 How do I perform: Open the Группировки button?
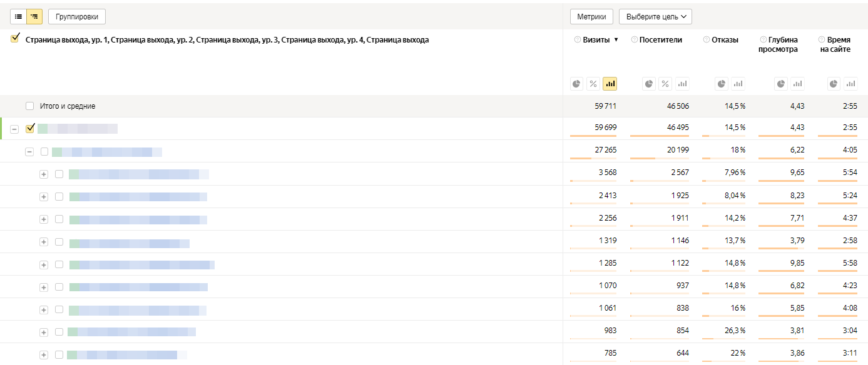(x=77, y=16)
